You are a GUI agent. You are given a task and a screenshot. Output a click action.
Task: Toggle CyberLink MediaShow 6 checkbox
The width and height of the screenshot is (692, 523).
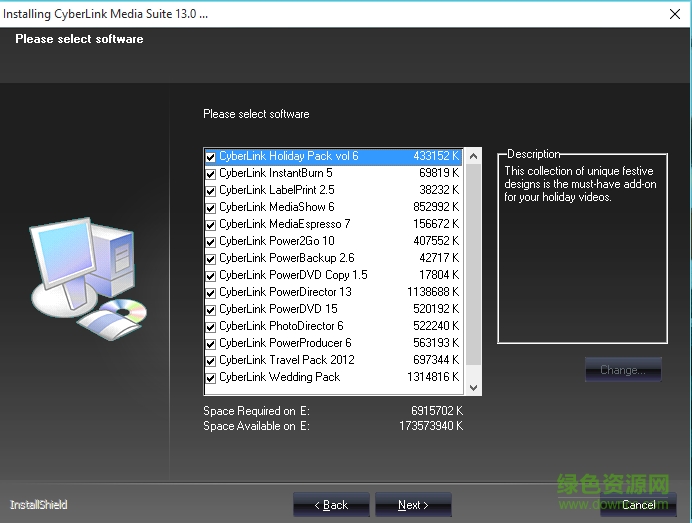211,208
